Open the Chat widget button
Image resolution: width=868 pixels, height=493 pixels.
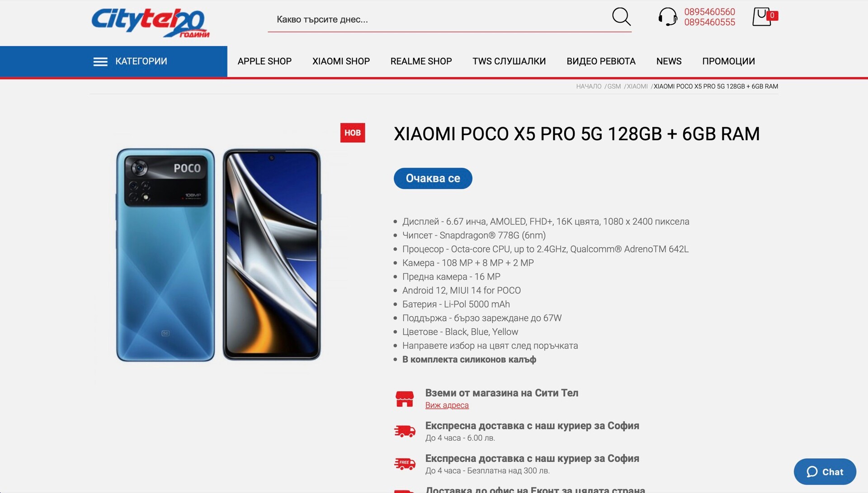coord(825,472)
